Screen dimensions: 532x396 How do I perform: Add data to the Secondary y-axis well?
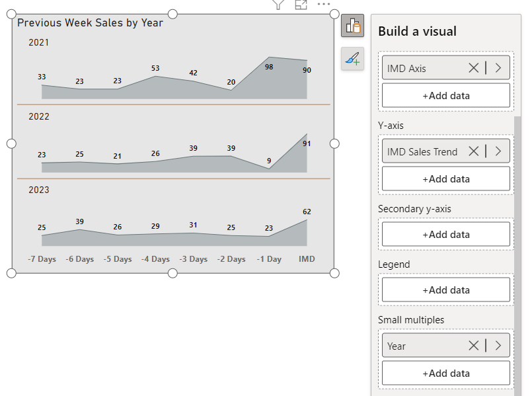pos(446,234)
